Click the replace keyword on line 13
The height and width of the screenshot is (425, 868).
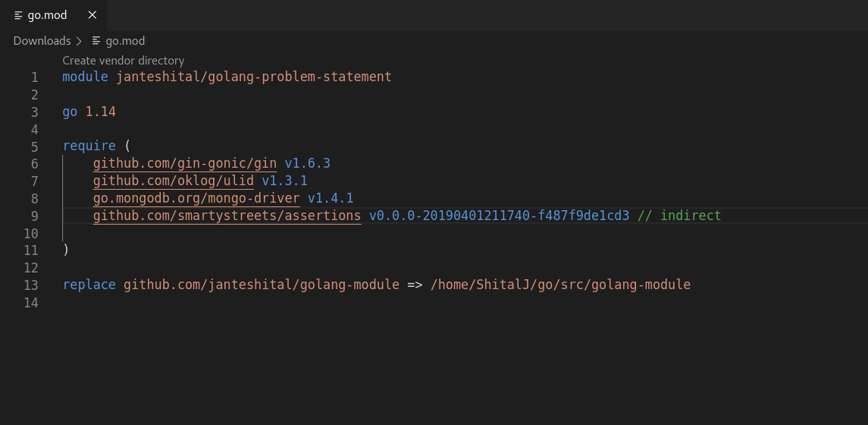coord(89,285)
